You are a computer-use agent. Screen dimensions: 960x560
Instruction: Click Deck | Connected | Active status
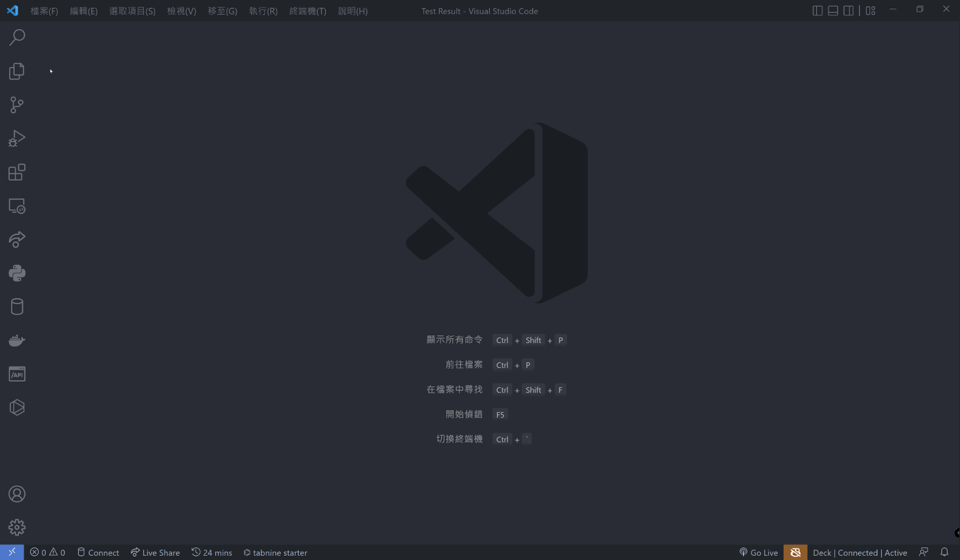pyautogui.click(x=860, y=552)
